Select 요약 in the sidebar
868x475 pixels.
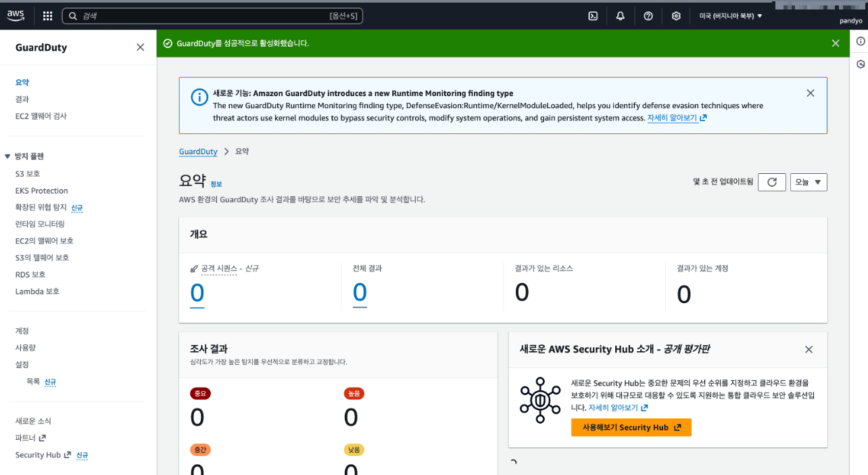22,82
